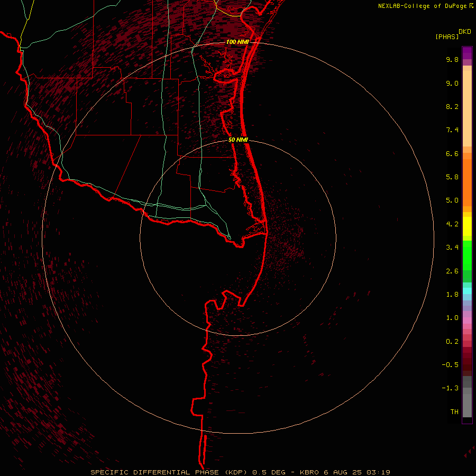Click the 03:19 timestamp text
Image resolution: width=476 pixels, height=476 pixels.
(378, 472)
